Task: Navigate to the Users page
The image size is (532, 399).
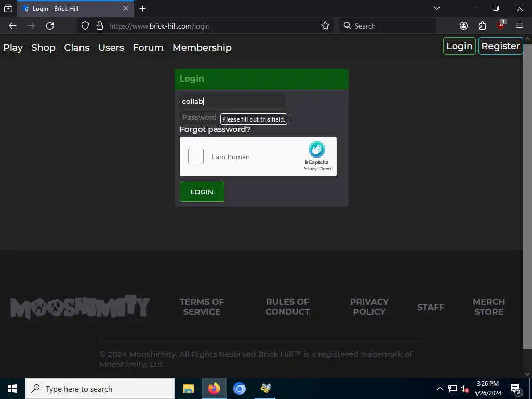Action: (111, 48)
